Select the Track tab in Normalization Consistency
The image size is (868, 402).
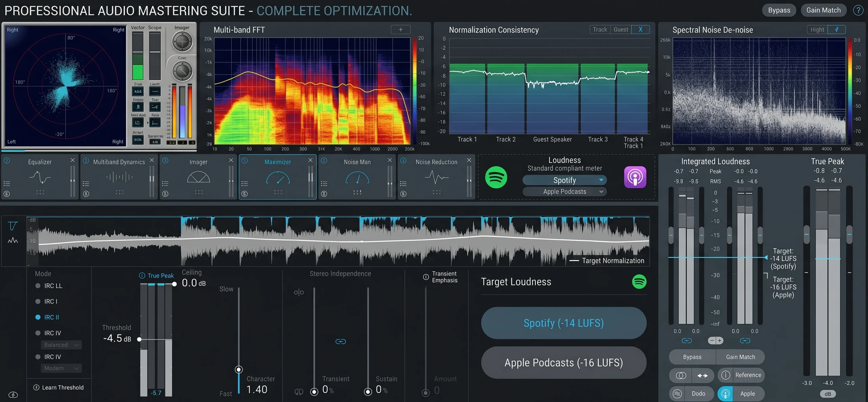click(600, 29)
